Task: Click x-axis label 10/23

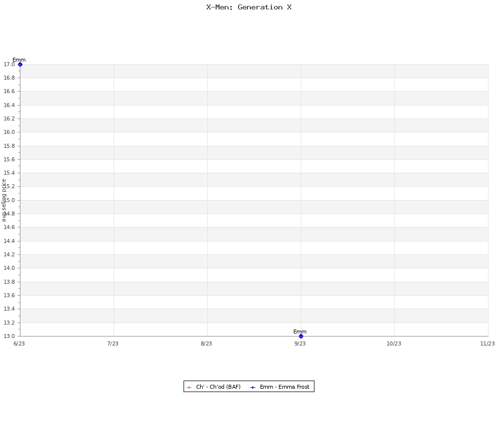Action: pos(394,343)
